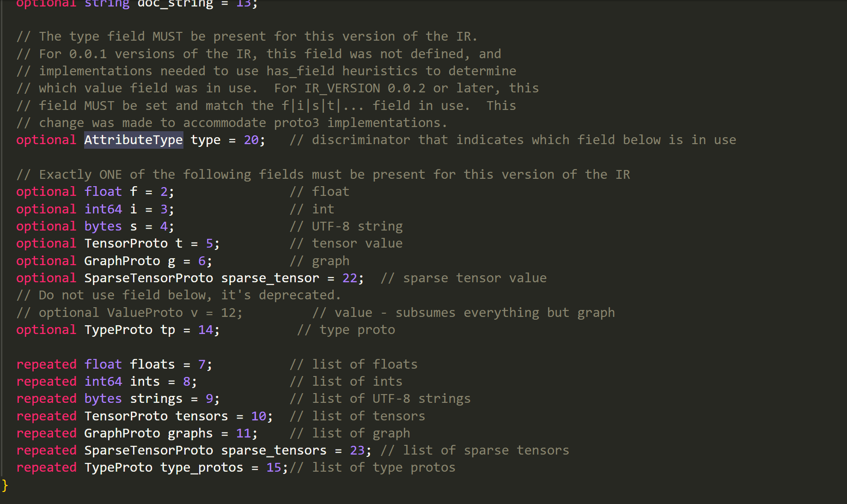Click the highlighted AttributeType type name
The width and height of the screenshot is (847, 504).
click(133, 140)
